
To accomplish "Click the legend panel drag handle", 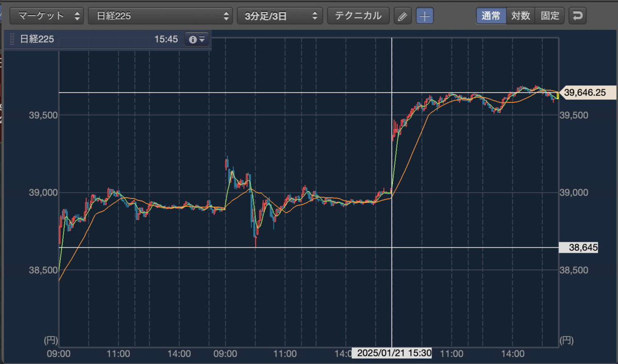I will click(x=12, y=39).
